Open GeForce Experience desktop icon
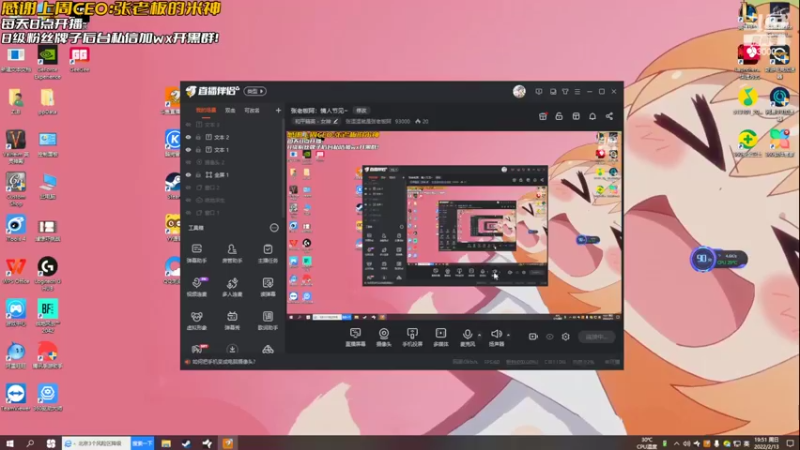 (x=47, y=63)
